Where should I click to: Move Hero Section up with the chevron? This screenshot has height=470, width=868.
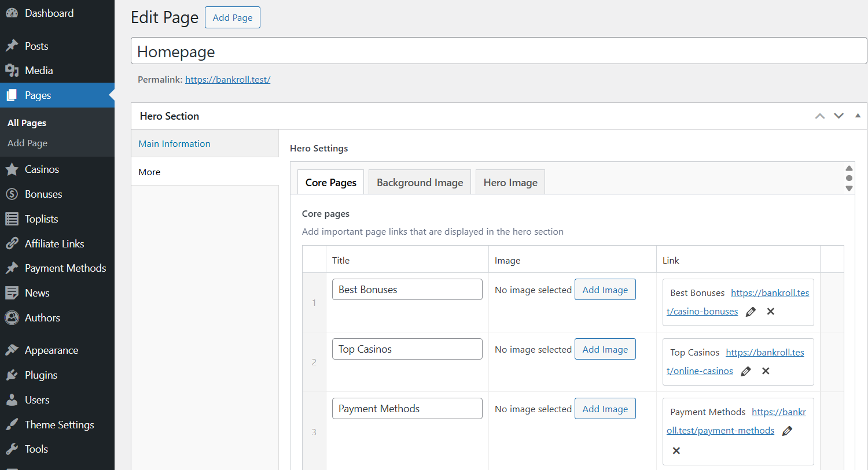[819, 116]
